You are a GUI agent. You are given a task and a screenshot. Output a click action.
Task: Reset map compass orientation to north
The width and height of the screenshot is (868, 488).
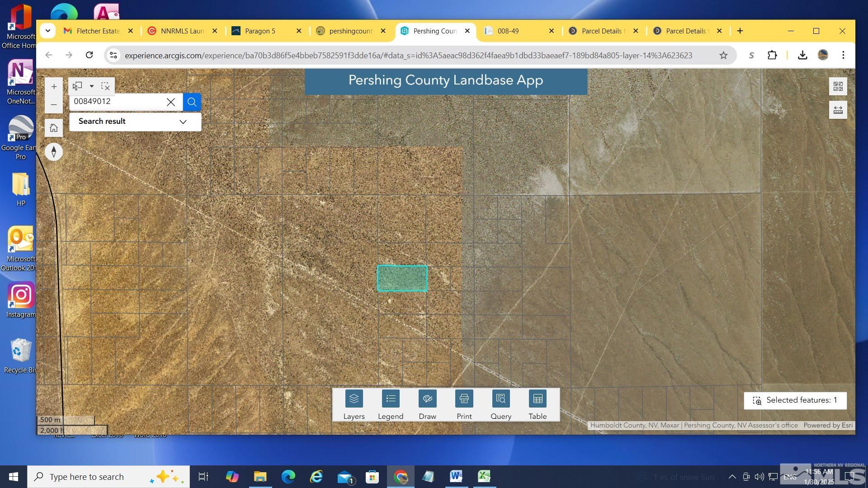pos(54,152)
